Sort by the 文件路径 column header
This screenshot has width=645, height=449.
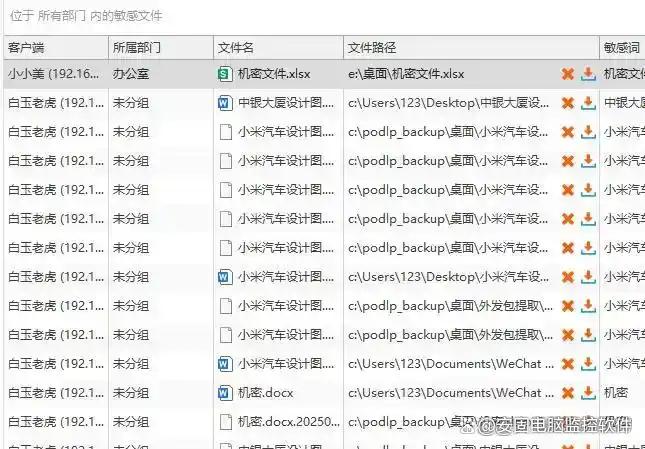[x=471, y=48]
